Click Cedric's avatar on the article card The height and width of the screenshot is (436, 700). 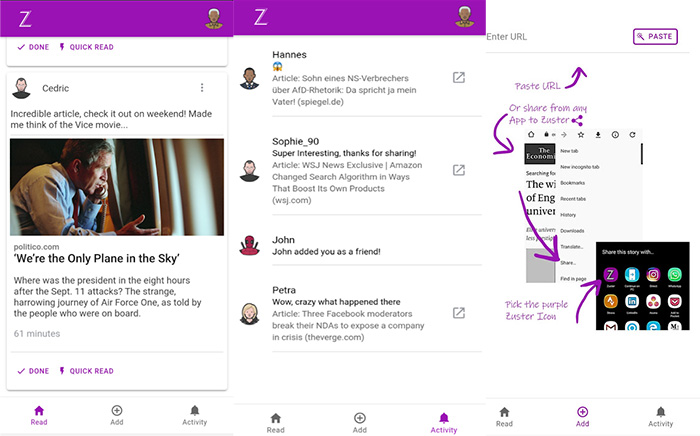tap(21, 88)
